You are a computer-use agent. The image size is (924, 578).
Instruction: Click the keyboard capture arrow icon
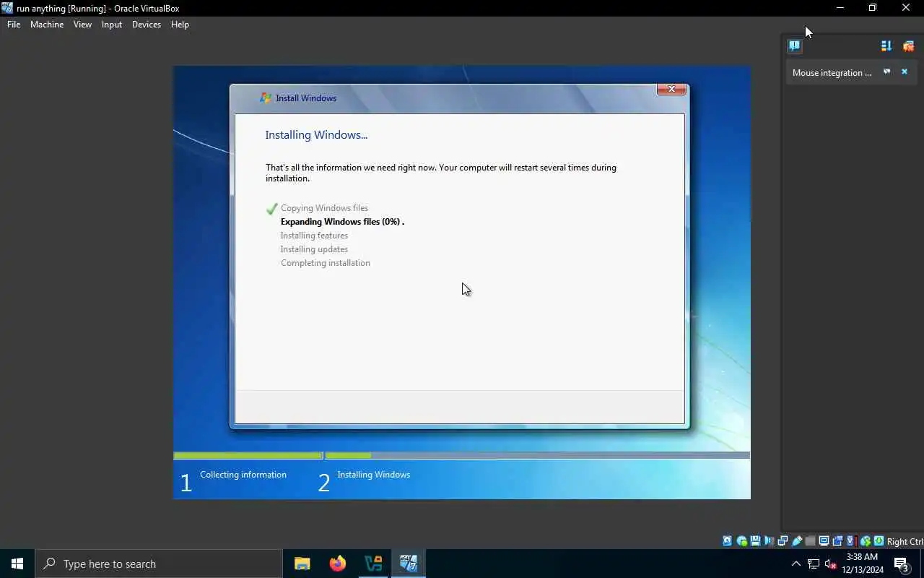(x=879, y=541)
